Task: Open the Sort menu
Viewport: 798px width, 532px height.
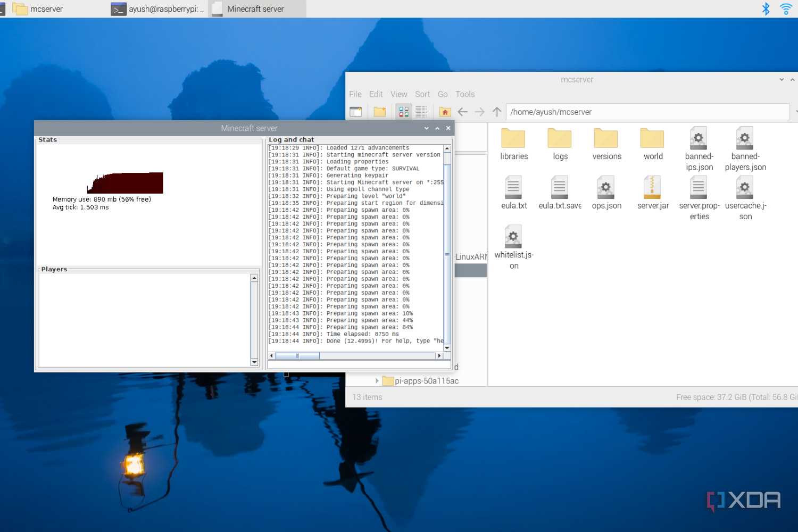Action: [422, 94]
